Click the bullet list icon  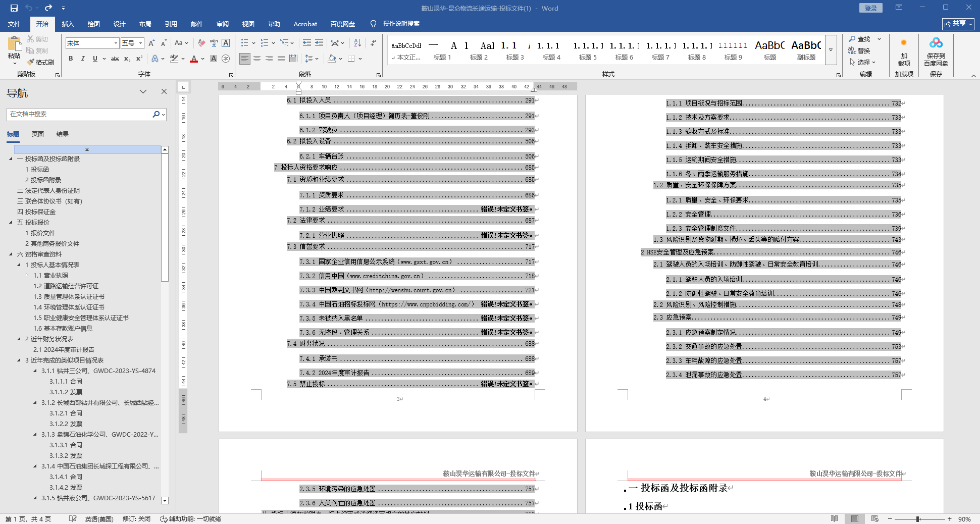click(x=244, y=43)
